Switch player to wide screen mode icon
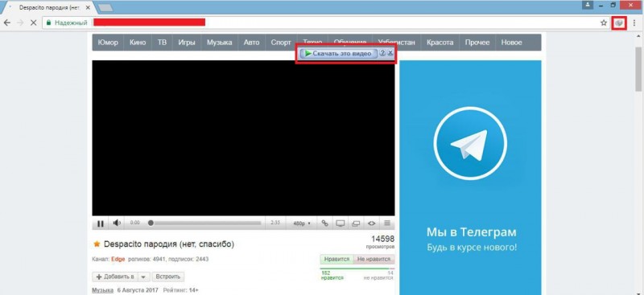Screen dimensions: 644x295 tap(340, 223)
